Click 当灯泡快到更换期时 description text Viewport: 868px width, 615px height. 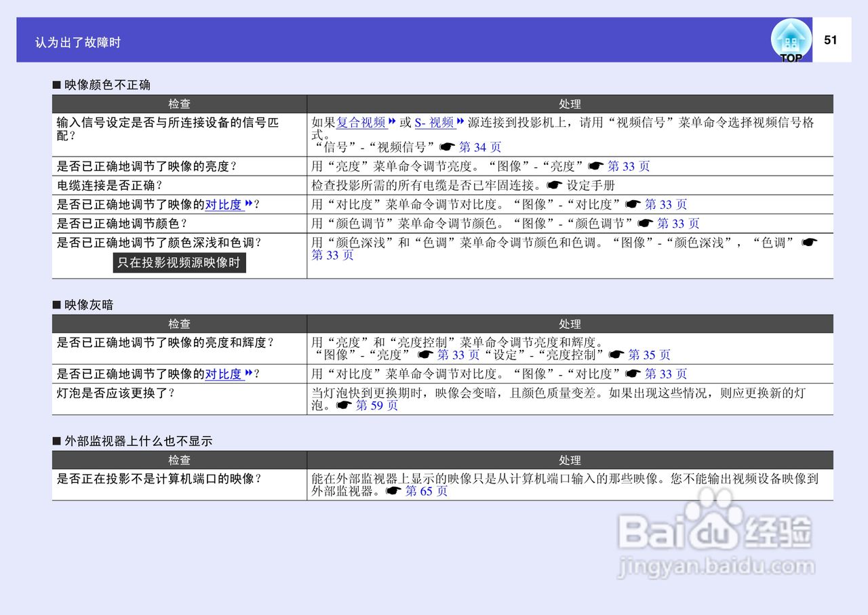click(x=559, y=399)
